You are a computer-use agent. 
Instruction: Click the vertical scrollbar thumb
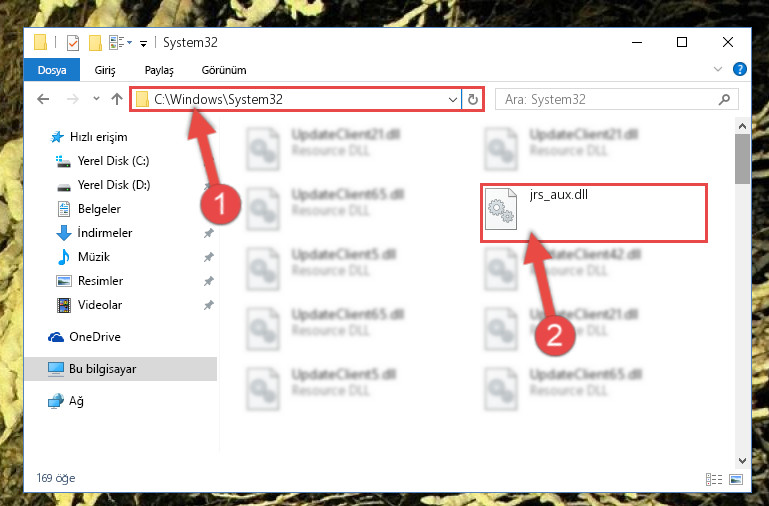(x=743, y=159)
